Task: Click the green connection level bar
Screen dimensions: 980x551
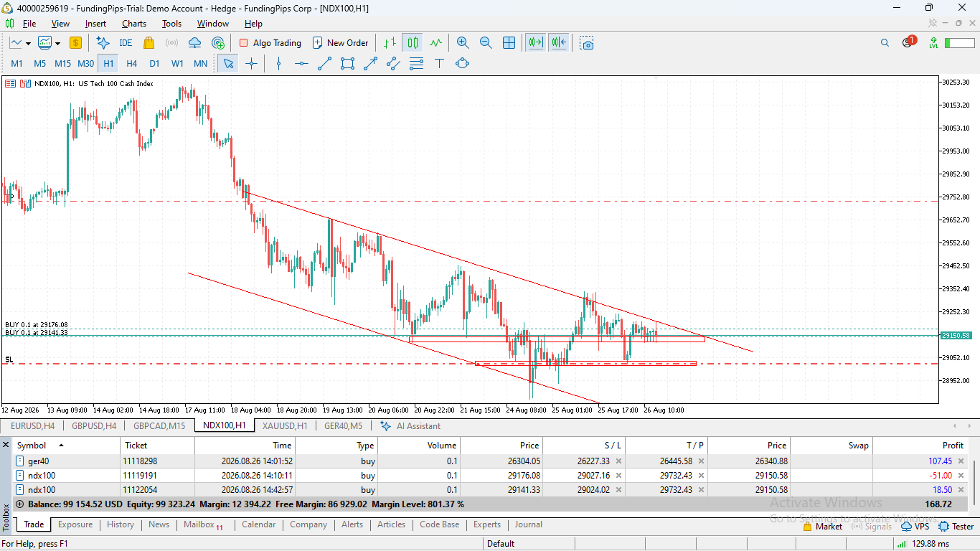Action: (x=959, y=43)
